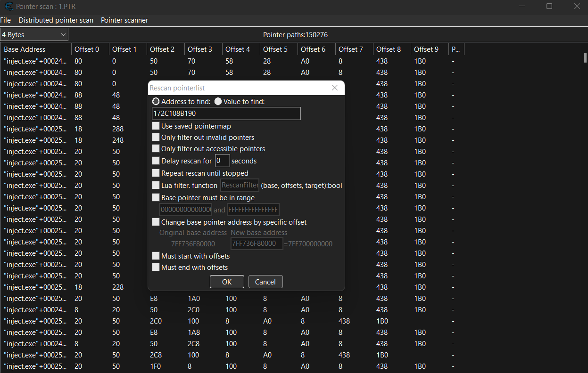Click the Offset 3 column header
The image size is (588, 373).
(204, 49)
